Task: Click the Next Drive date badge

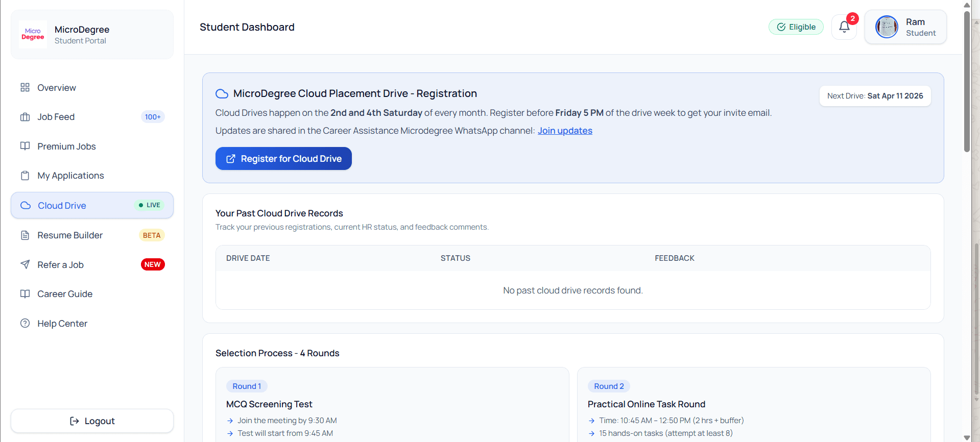Action: pyautogui.click(x=875, y=96)
